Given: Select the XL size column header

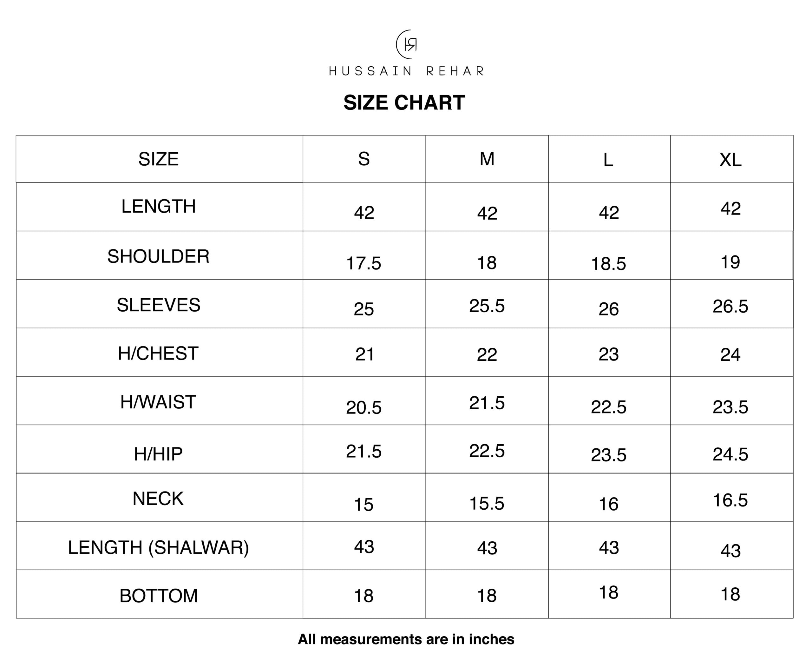Looking at the screenshot, I should click(x=730, y=160).
